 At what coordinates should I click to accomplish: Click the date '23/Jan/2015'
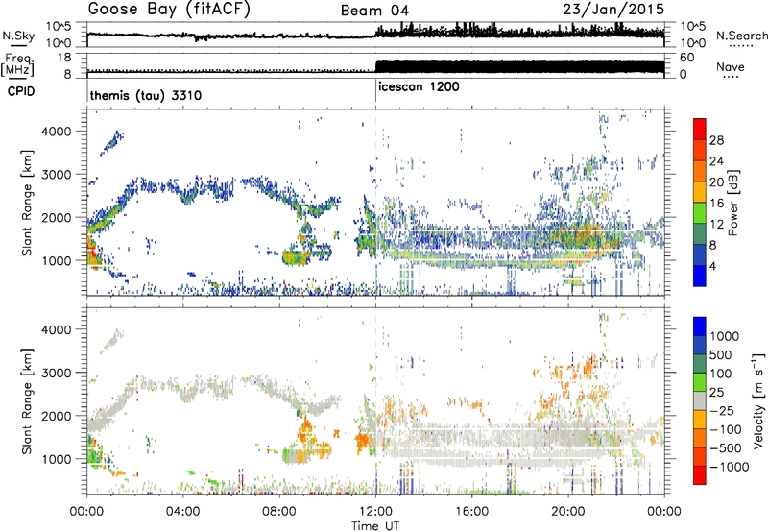[x=613, y=9]
